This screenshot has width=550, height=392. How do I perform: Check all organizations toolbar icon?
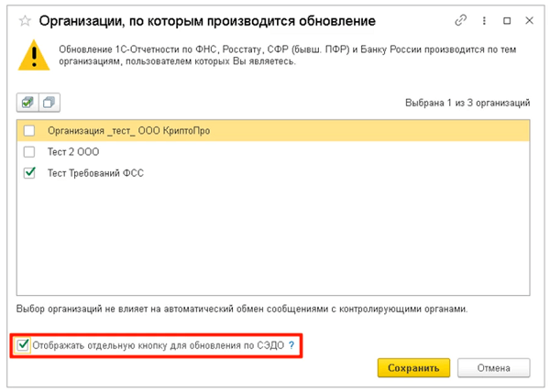click(27, 103)
